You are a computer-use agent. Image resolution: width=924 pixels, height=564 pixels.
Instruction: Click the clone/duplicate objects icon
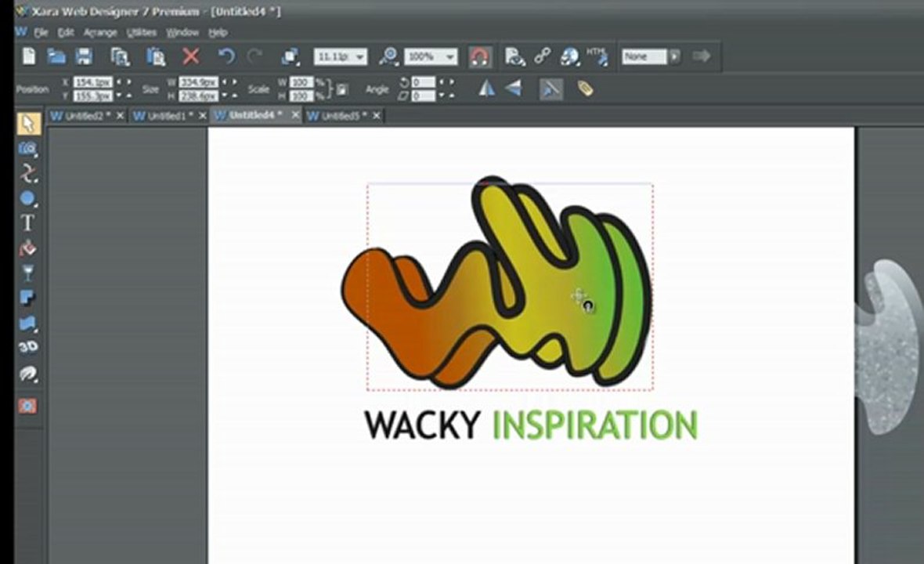coord(290,56)
